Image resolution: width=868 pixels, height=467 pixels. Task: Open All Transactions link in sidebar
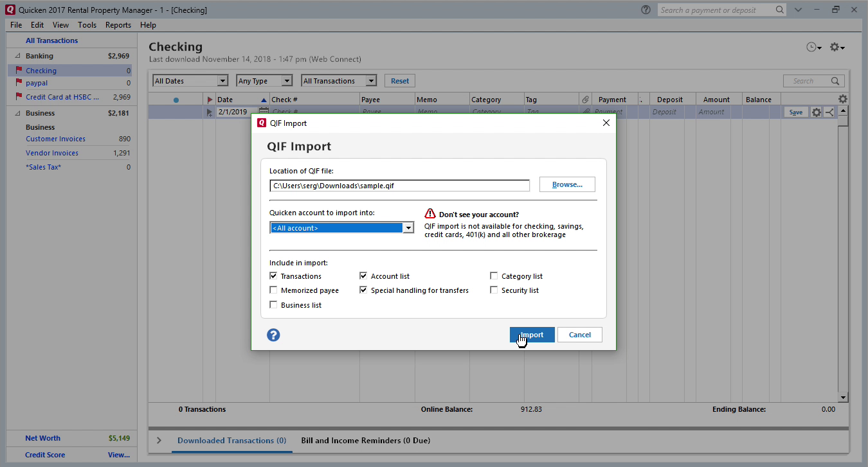tap(51, 40)
